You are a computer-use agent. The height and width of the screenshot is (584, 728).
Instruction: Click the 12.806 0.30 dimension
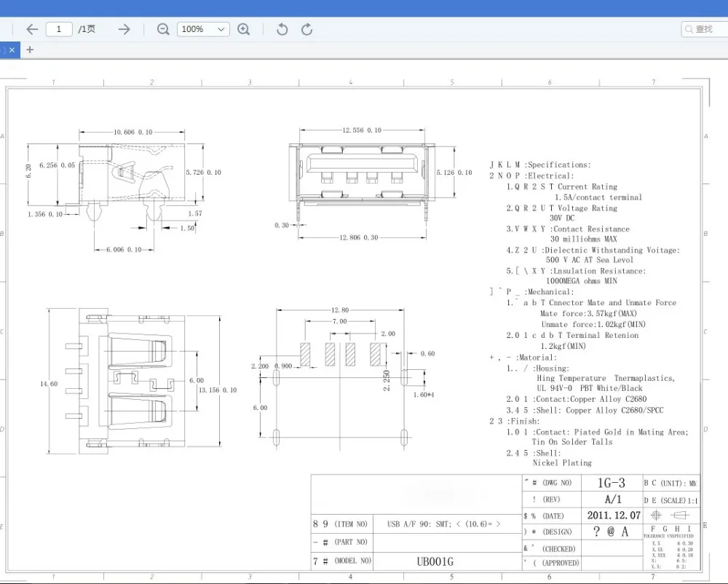pos(358,237)
